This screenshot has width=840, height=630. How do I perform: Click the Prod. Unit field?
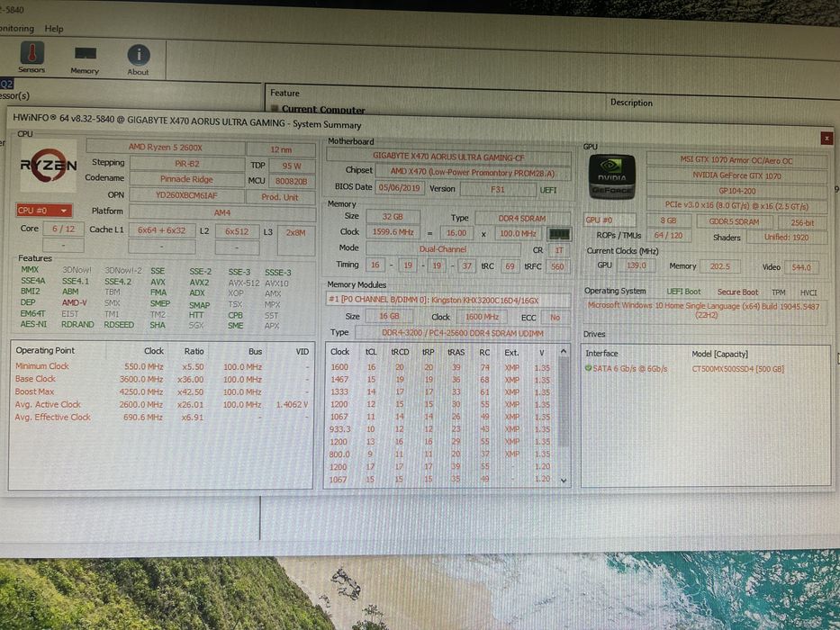pyautogui.click(x=281, y=196)
